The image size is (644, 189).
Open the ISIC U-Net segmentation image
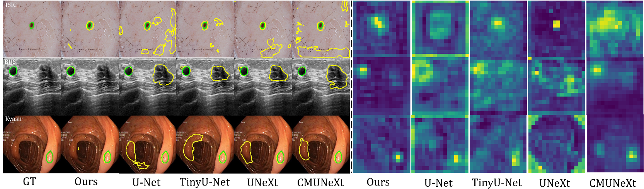point(148,29)
